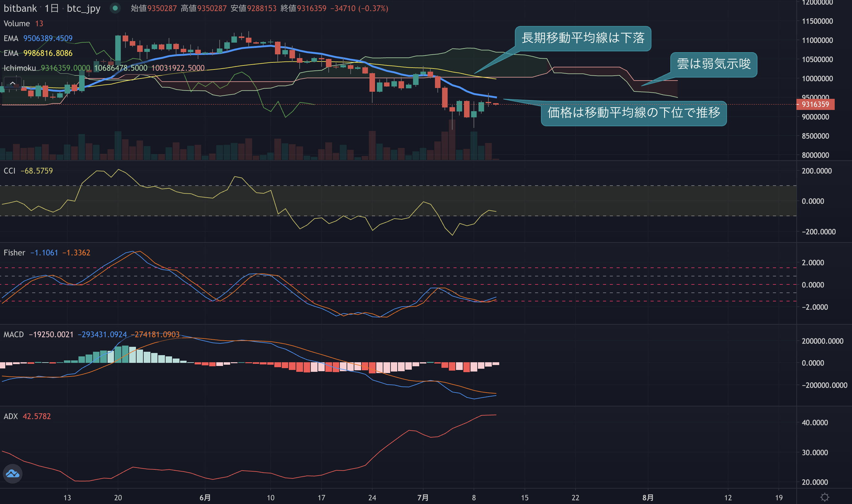Click the red current price label 9316359
The width and height of the screenshot is (852, 504).
point(815,104)
